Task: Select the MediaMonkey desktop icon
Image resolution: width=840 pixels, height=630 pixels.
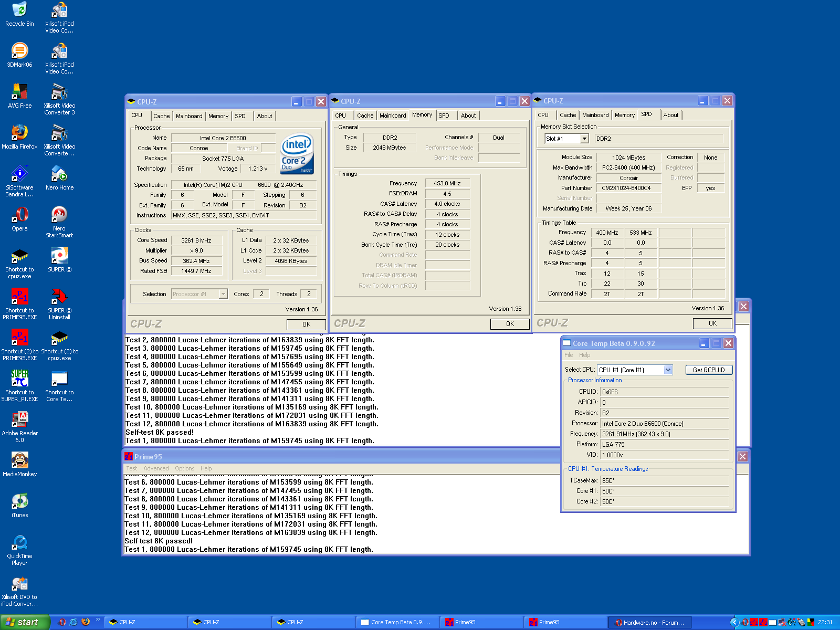Action: tap(19, 465)
